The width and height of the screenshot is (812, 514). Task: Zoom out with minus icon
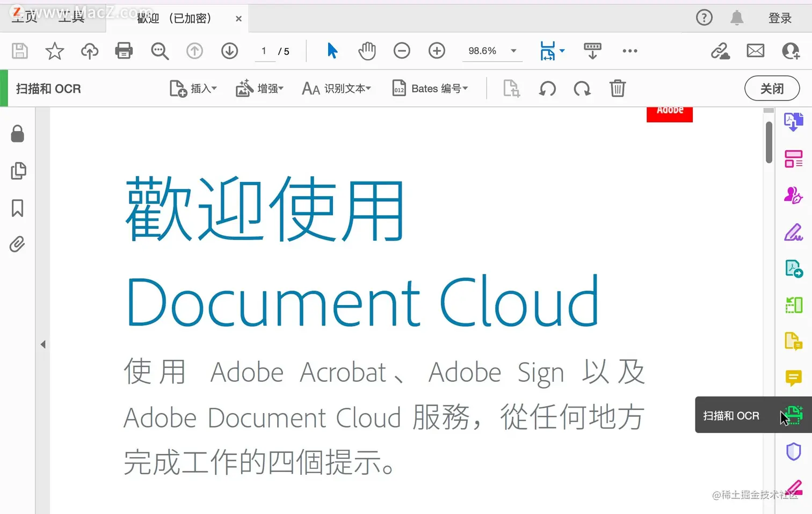[x=402, y=51]
